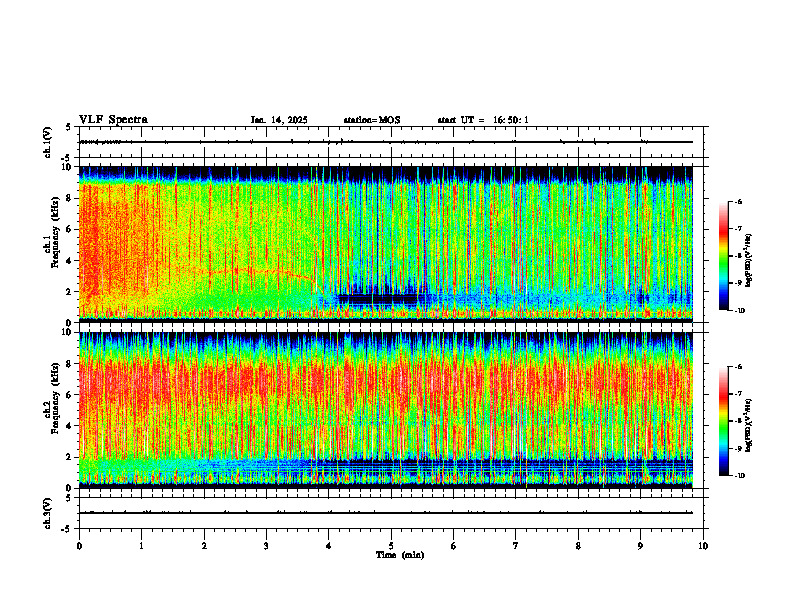Click the "3" tick on the time axis

tap(266, 546)
